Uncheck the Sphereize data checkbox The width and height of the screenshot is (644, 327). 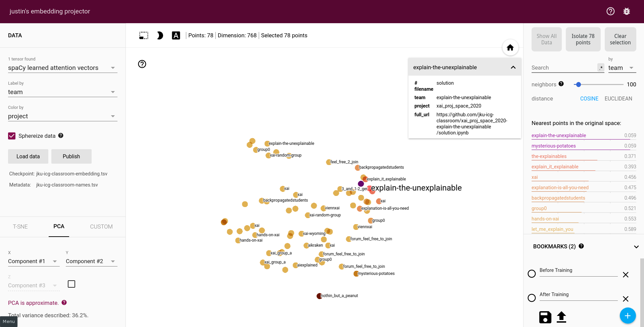[x=12, y=136]
